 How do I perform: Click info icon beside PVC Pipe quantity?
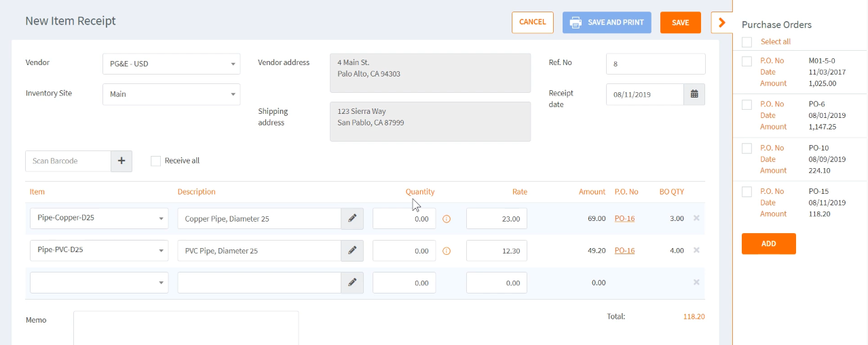[447, 251]
